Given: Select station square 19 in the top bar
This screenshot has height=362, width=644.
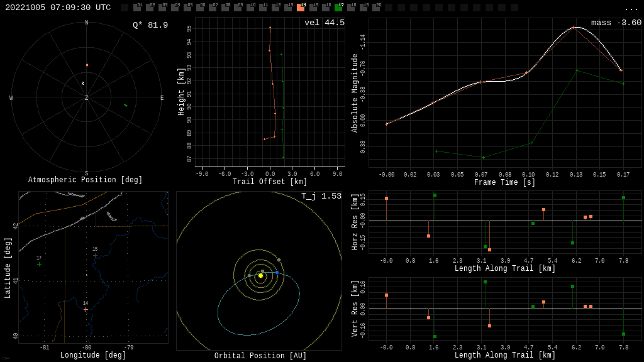Looking at the screenshot, I should pyautogui.click(x=363, y=8).
